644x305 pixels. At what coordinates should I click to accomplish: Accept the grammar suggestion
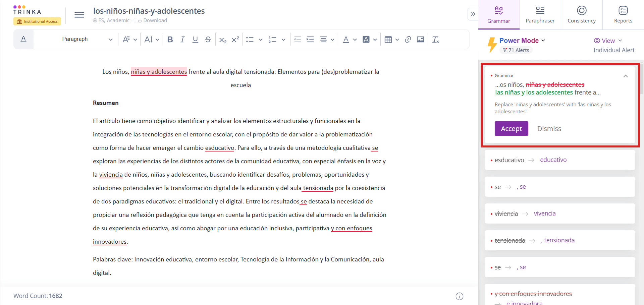click(x=511, y=129)
